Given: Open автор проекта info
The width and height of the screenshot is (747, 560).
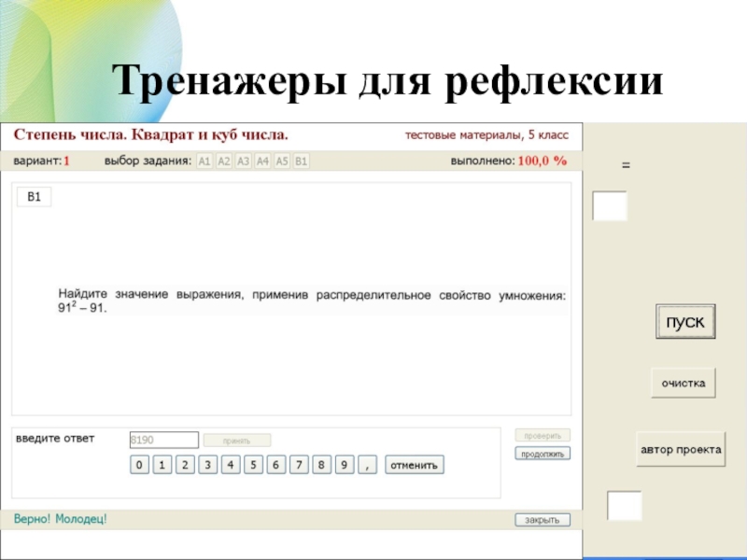Looking at the screenshot, I should click(x=681, y=449).
